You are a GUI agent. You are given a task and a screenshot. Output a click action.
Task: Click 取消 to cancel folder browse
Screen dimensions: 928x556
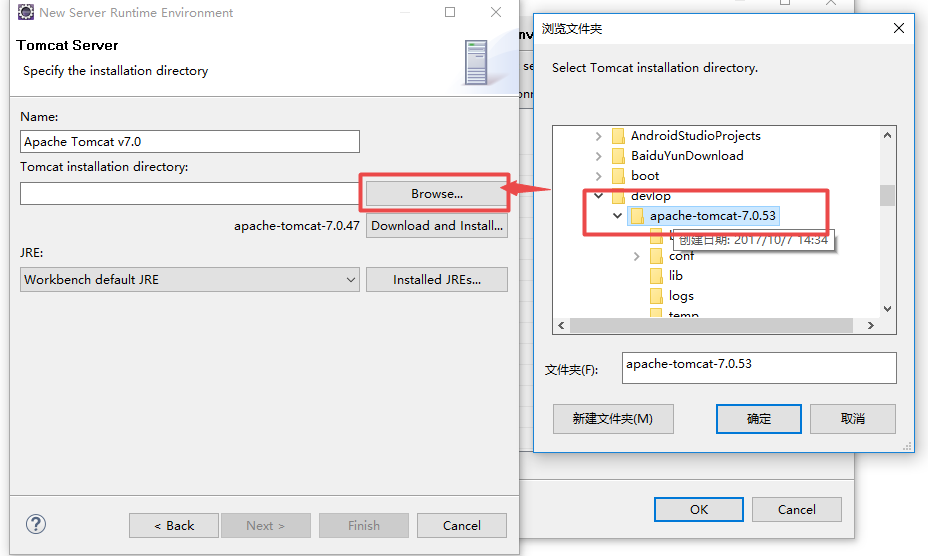pos(852,419)
